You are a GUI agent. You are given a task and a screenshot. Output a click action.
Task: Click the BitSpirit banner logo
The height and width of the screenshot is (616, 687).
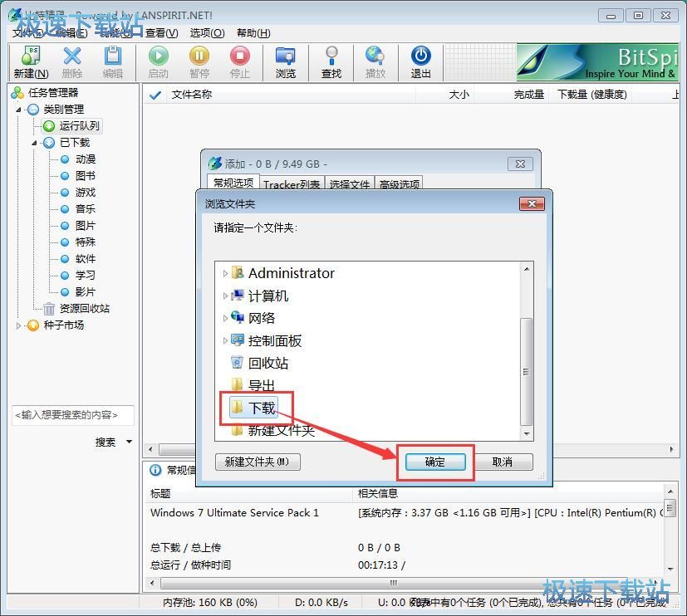(597, 61)
